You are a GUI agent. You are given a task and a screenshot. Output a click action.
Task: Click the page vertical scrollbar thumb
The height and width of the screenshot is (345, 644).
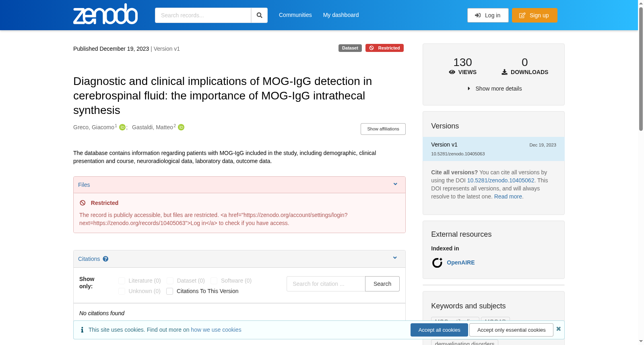click(641, 68)
